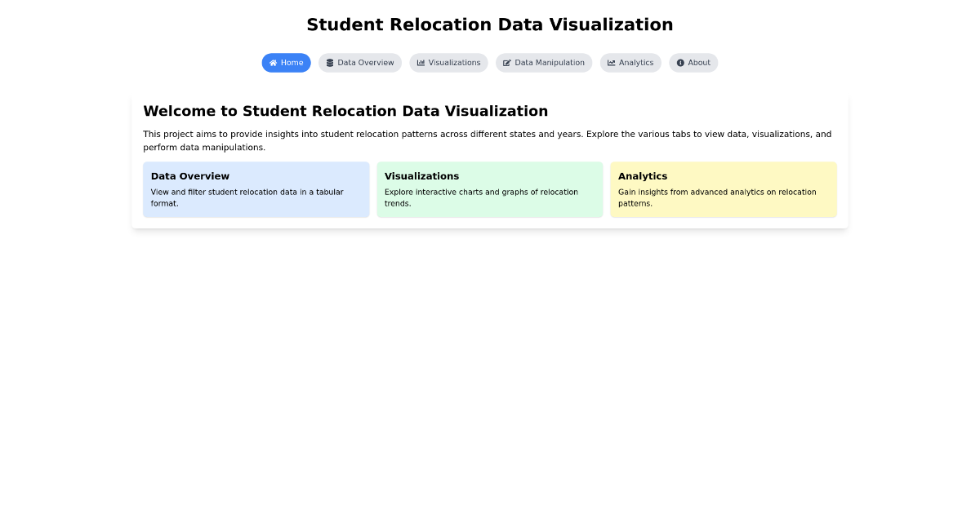Click the welcome heading text
This screenshot has height=514, width=980.
(345, 111)
